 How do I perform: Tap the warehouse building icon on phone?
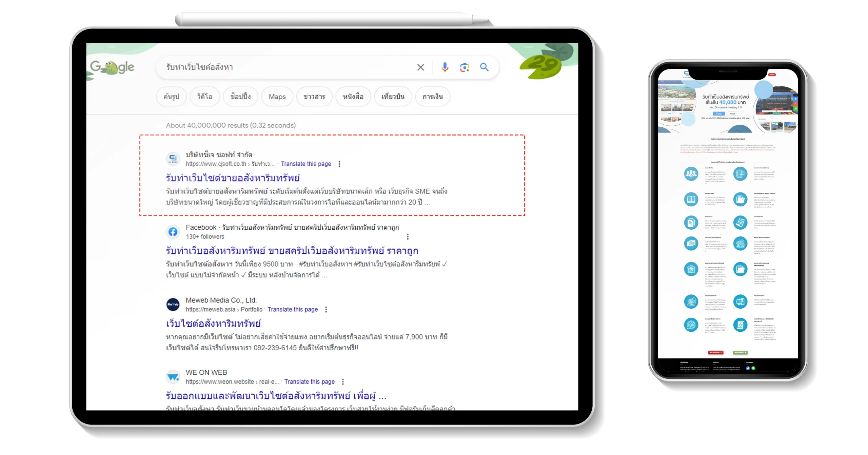coord(691,269)
